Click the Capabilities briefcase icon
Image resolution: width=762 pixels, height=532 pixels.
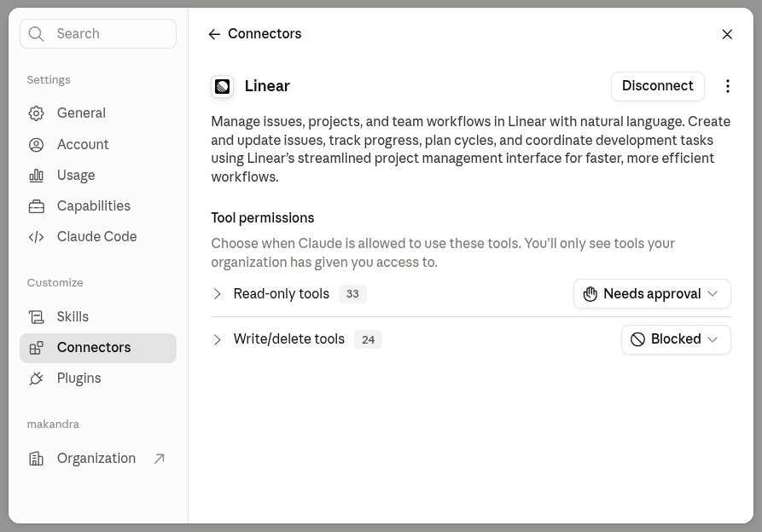pyautogui.click(x=36, y=206)
